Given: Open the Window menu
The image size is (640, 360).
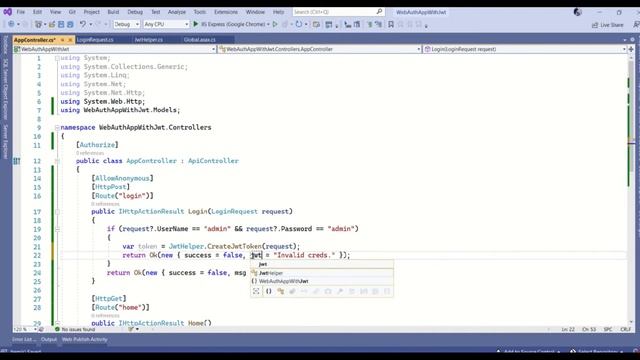Looking at the screenshot, I should [255, 12].
